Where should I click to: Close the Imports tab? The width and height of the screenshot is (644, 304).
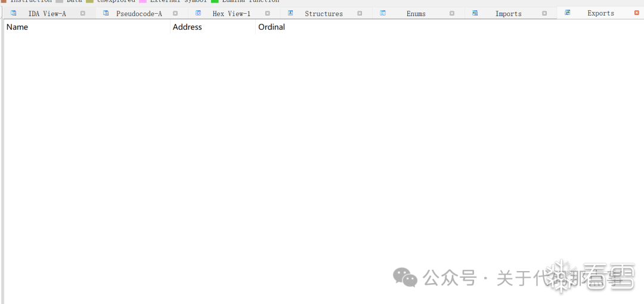click(544, 13)
